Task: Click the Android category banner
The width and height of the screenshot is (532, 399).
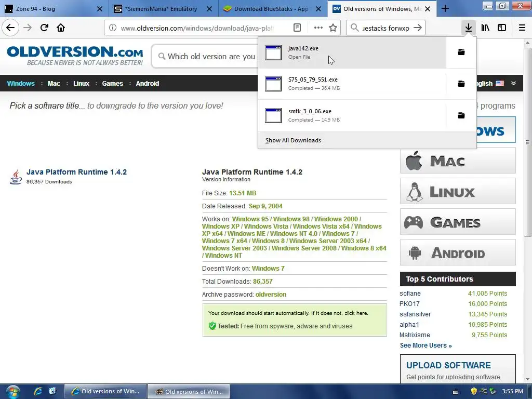Action: [458, 252]
